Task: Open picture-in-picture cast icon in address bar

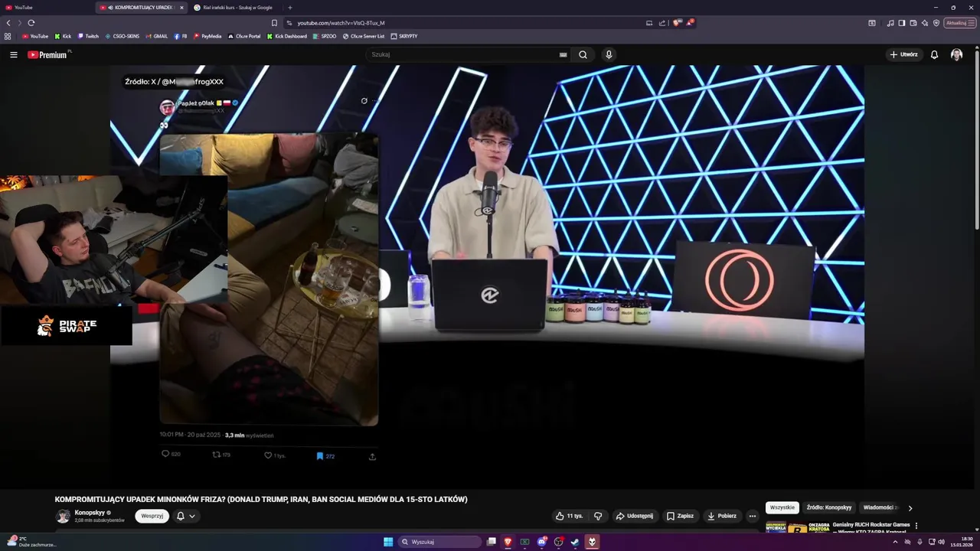Action: tap(649, 23)
